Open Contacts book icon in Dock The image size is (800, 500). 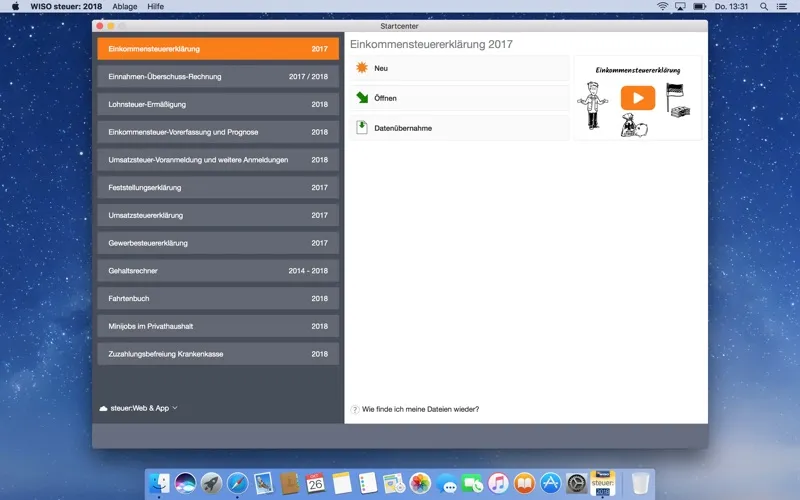(289, 483)
